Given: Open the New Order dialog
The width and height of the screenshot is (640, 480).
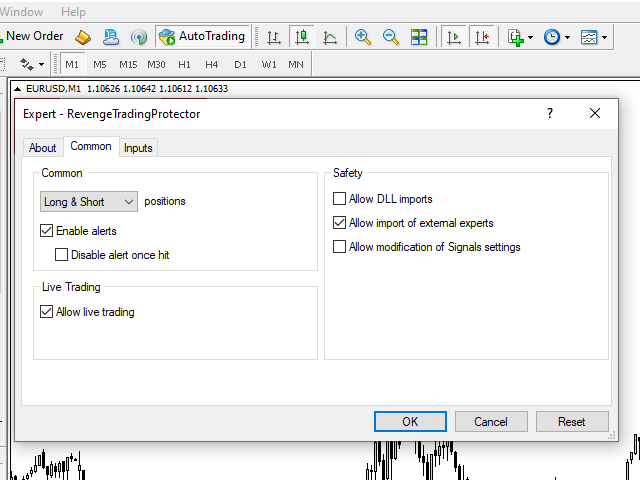Looking at the screenshot, I should [x=33, y=36].
